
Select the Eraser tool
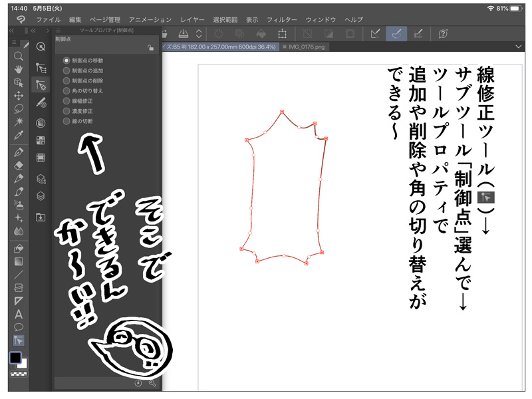[19, 165]
